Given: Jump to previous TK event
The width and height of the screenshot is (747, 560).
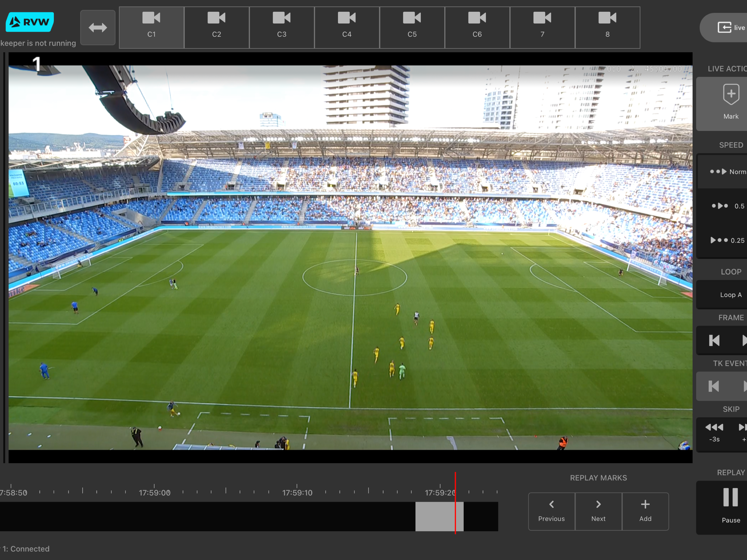Looking at the screenshot, I should [714, 386].
